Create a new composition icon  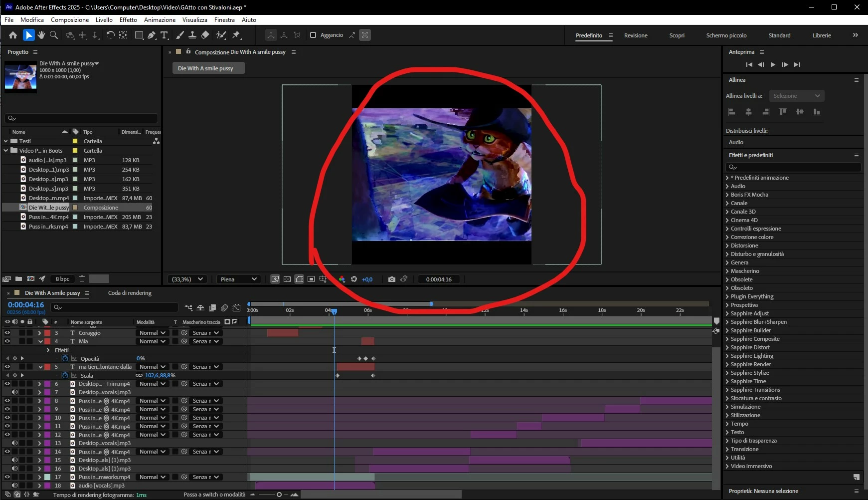pos(30,279)
